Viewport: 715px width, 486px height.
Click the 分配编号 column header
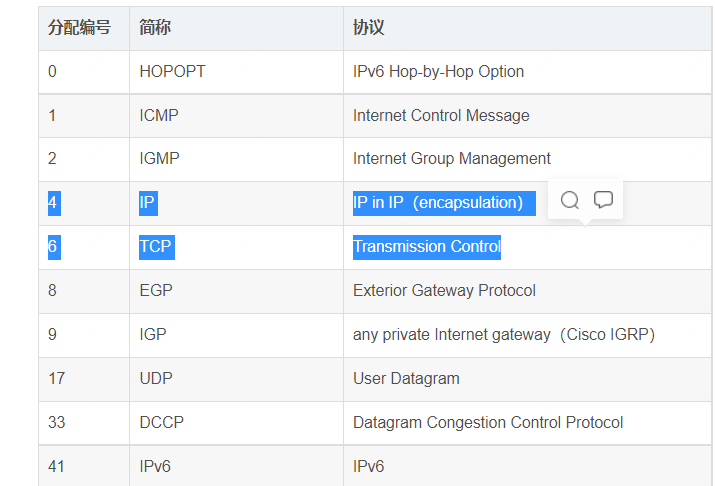pos(79,28)
